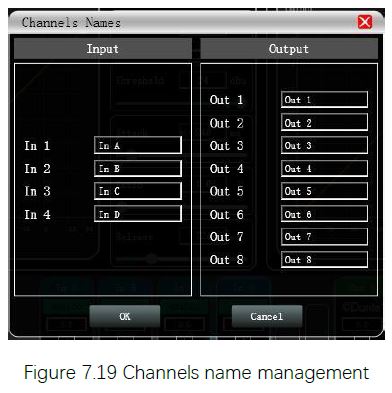392x393 pixels.
Task: Click the 'Out 6' label on the left of its field
Action: click(227, 214)
